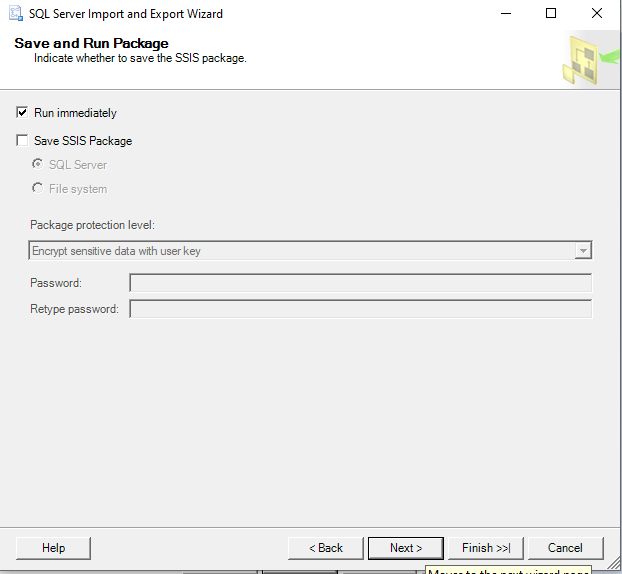Click the Save and Run Package heading
The image size is (622, 574).
coord(92,43)
